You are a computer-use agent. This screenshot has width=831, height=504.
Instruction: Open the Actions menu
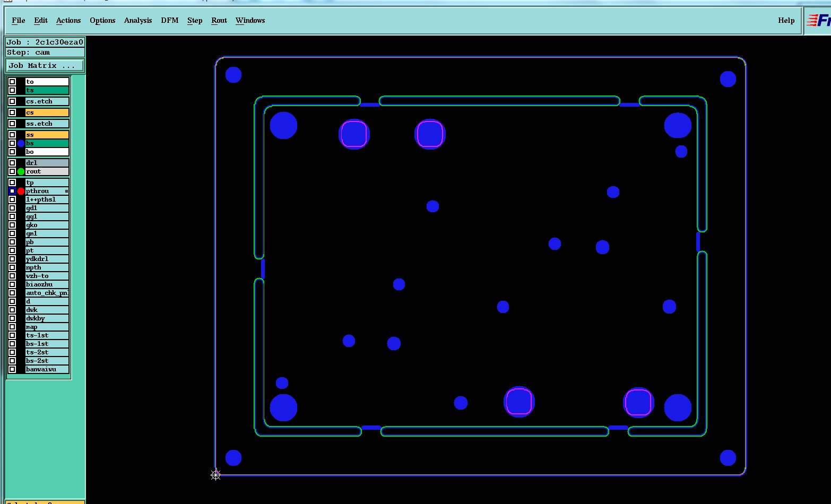(x=68, y=20)
